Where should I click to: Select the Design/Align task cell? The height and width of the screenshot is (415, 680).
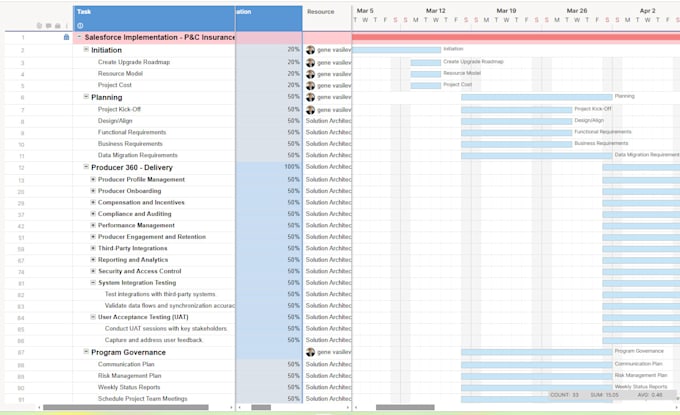pyautogui.click(x=154, y=121)
